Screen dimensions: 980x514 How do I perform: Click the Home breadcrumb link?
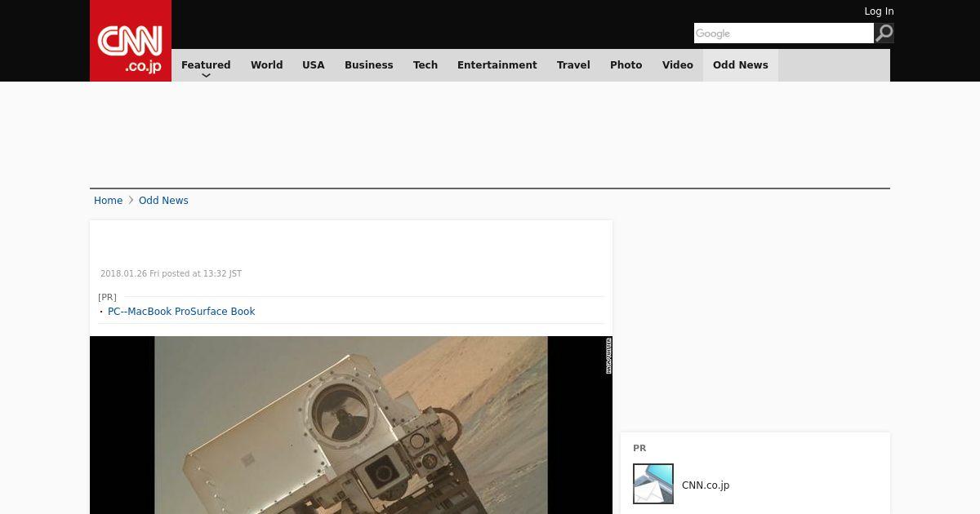pos(108,201)
